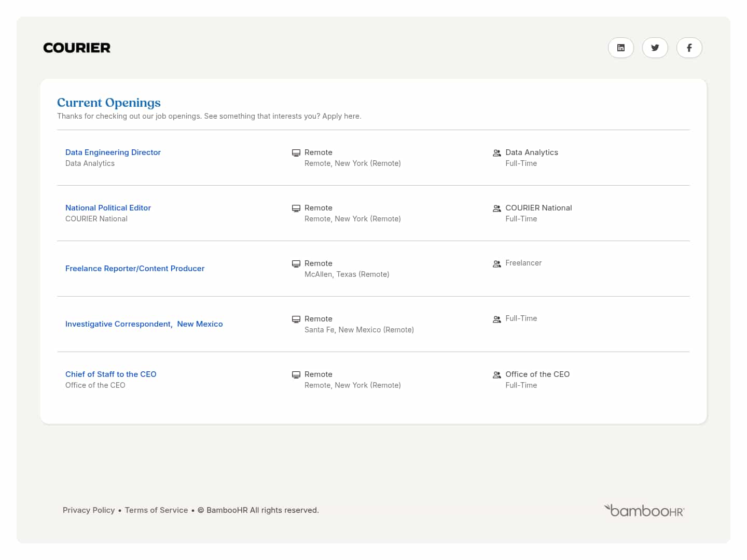Click monitor icon in National Political Editor row
This screenshot has height=560, width=747.
click(x=296, y=208)
